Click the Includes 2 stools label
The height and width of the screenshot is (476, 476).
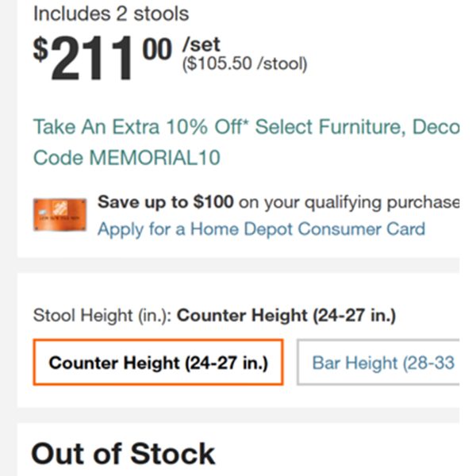pos(111,14)
